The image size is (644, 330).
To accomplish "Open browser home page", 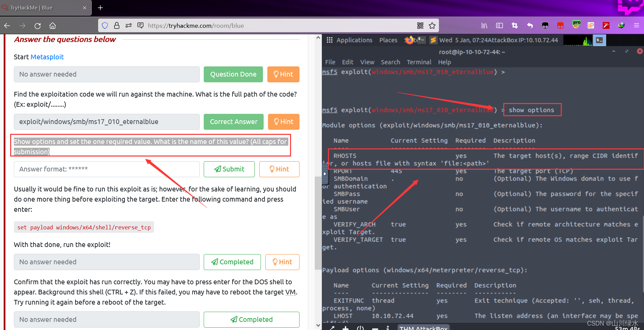I will coord(52,26).
